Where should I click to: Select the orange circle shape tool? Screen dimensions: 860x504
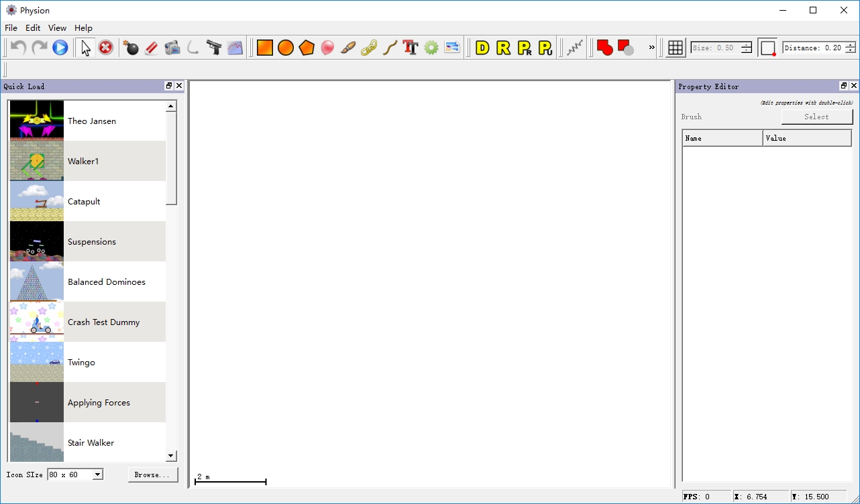(x=286, y=48)
